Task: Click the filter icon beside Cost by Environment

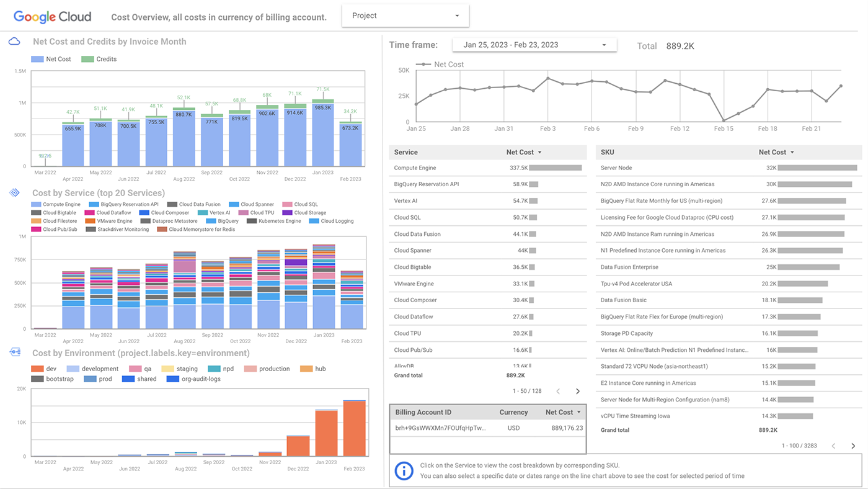Action: tap(14, 352)
